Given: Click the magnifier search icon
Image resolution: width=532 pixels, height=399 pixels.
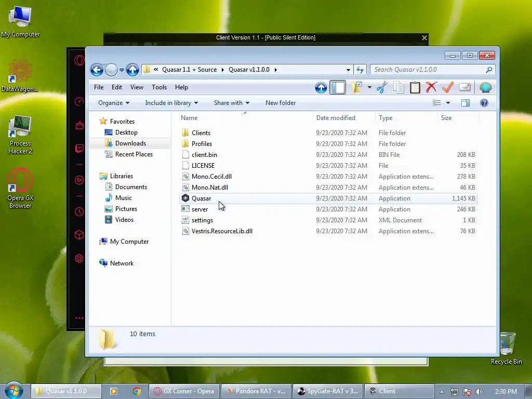Looking at the screenshot, I should pyautogui.click(x=489, y=70).
